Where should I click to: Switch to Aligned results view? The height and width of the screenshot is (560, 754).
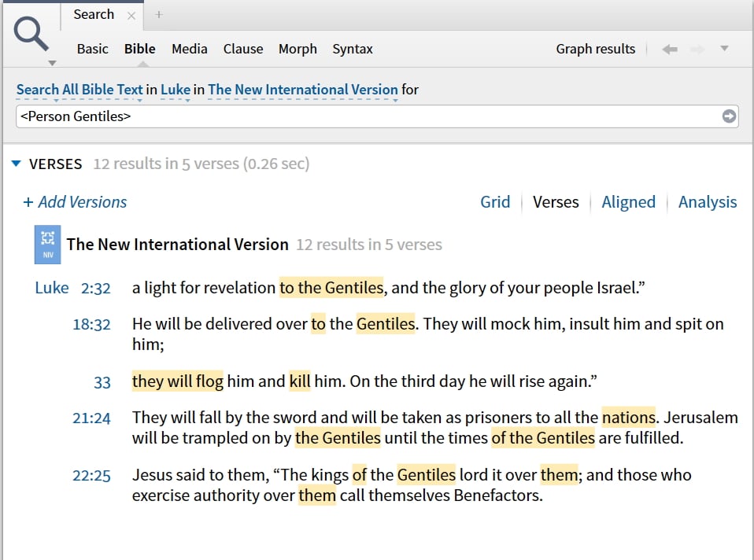629,202
